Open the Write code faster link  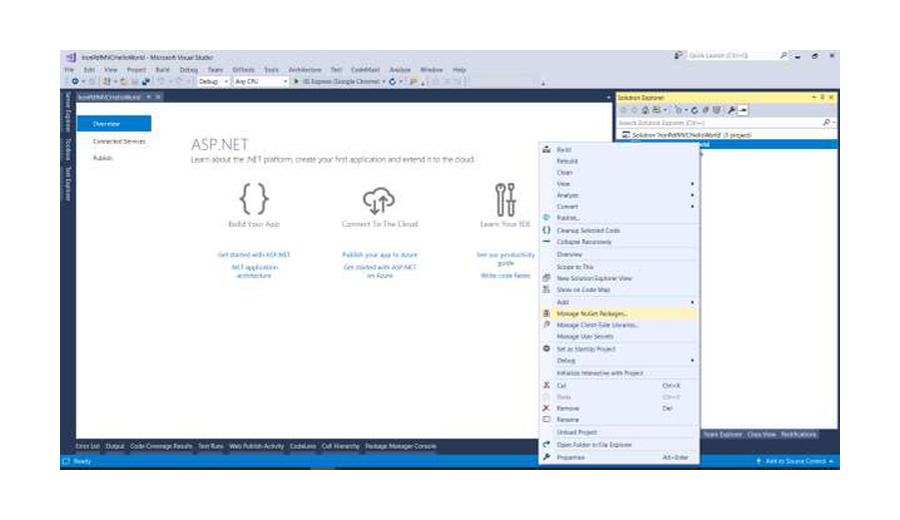click(x=505, y=275)
